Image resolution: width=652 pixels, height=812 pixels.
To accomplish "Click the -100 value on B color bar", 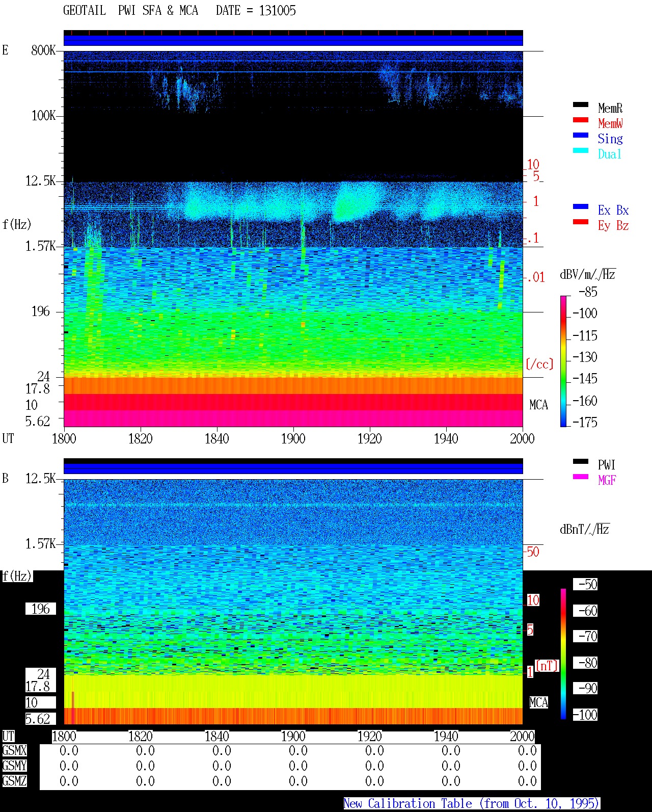I will tap(585, 715).
